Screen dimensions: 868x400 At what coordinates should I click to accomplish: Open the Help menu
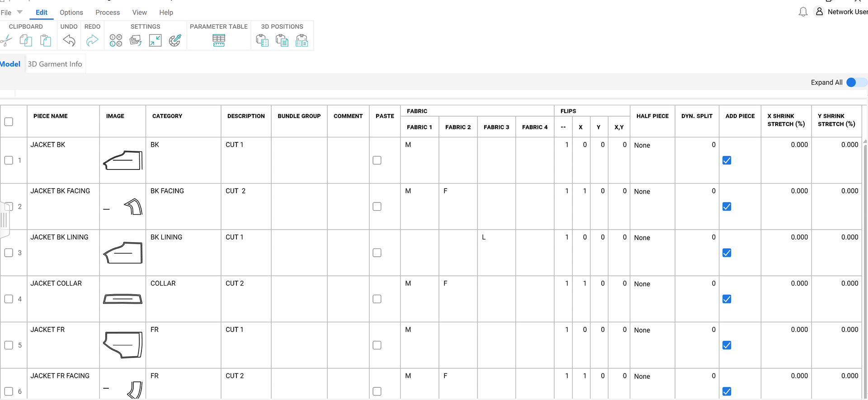(x=166, y=13)
